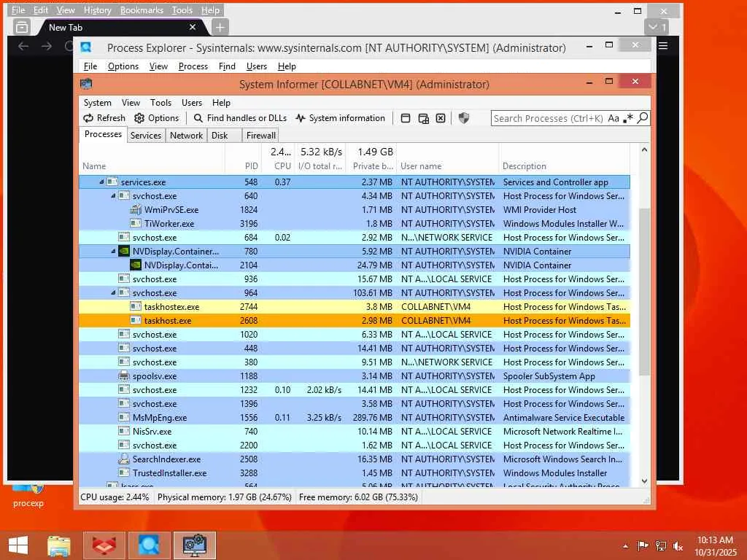Click Find handles or DLLs
This screenshot has height=560, width=747.
click(240, 118)
